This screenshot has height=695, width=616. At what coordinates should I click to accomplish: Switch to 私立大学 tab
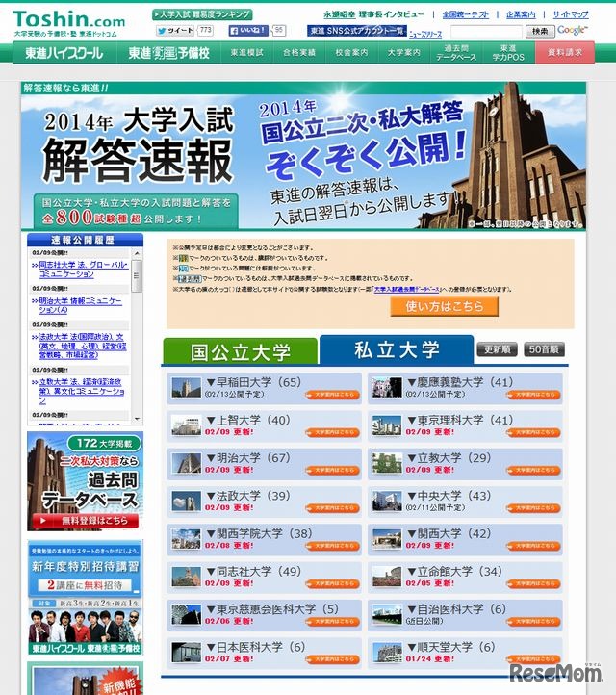tap(397, 349)
